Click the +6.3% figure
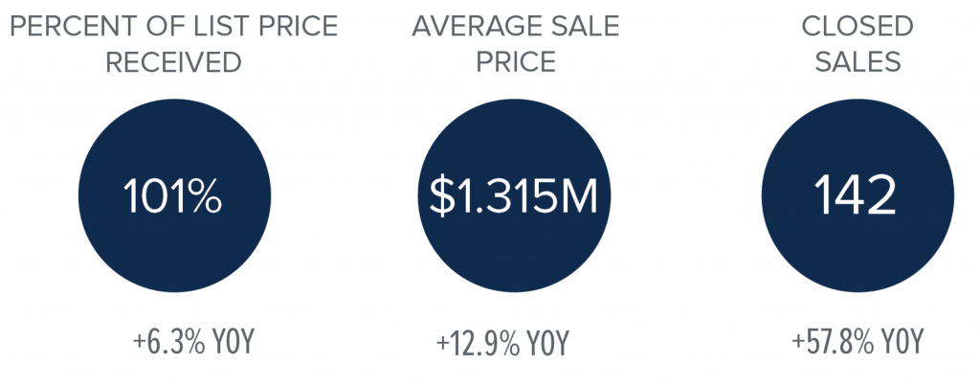The height and width of the screenshot is (387, 980). (168, 343)
